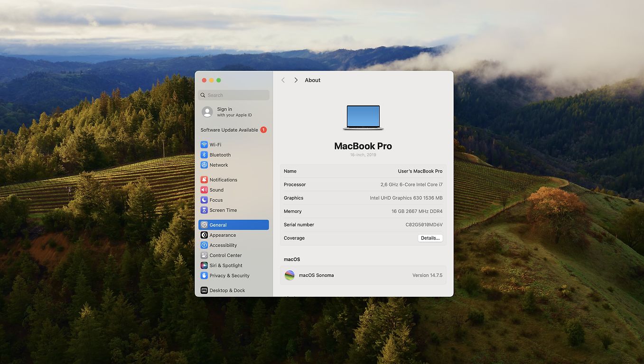This screenshot has height=364, width=644.
Task: Click the macOS Sonoma label
Action: (316, 275)
